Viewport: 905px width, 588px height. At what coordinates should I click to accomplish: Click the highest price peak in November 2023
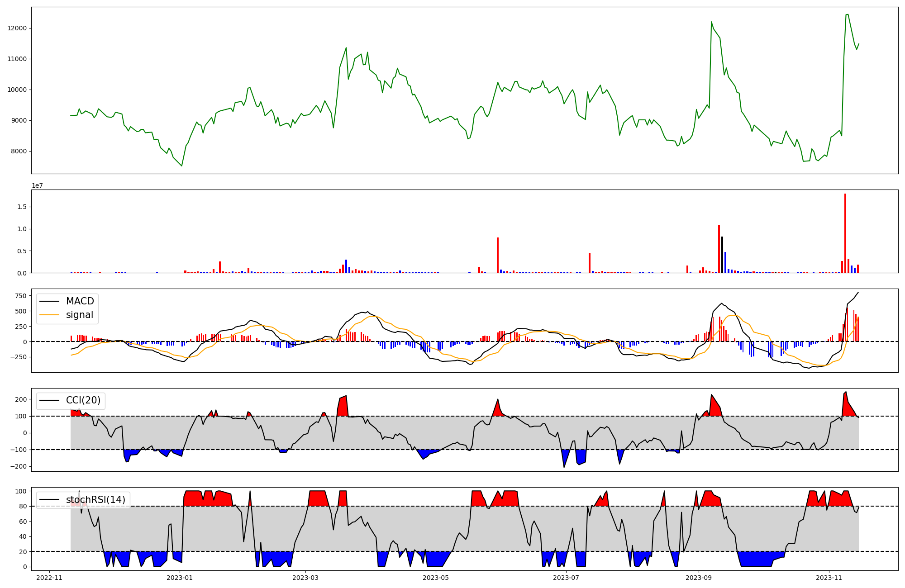pos(847,14)
